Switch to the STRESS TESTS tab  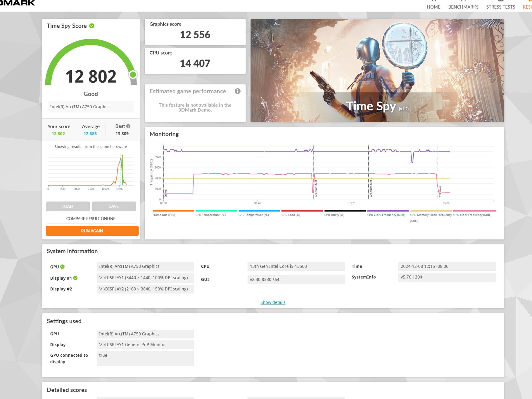tap(501, 7)
